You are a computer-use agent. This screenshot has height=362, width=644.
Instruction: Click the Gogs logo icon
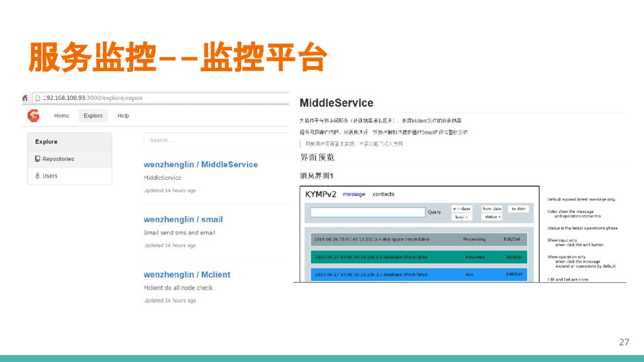(x=34, y=116)
